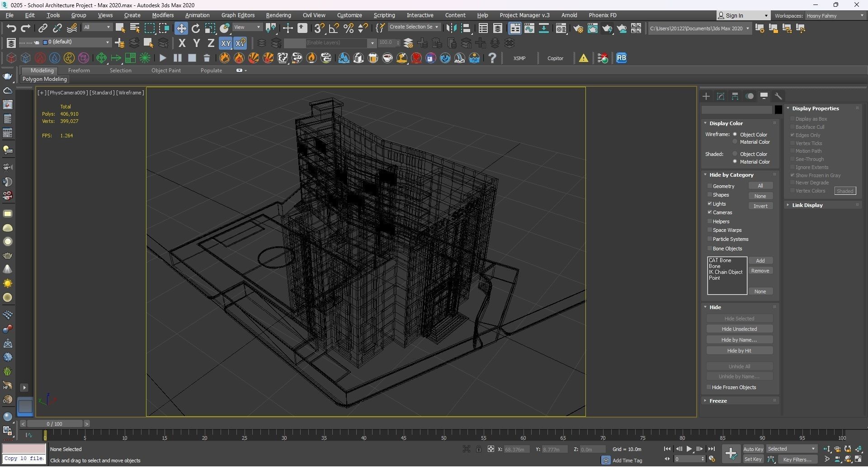The height and width of the screenshot is (470, 868).
Task: Toggle the Auto Key button
Action: coord(753,449)
